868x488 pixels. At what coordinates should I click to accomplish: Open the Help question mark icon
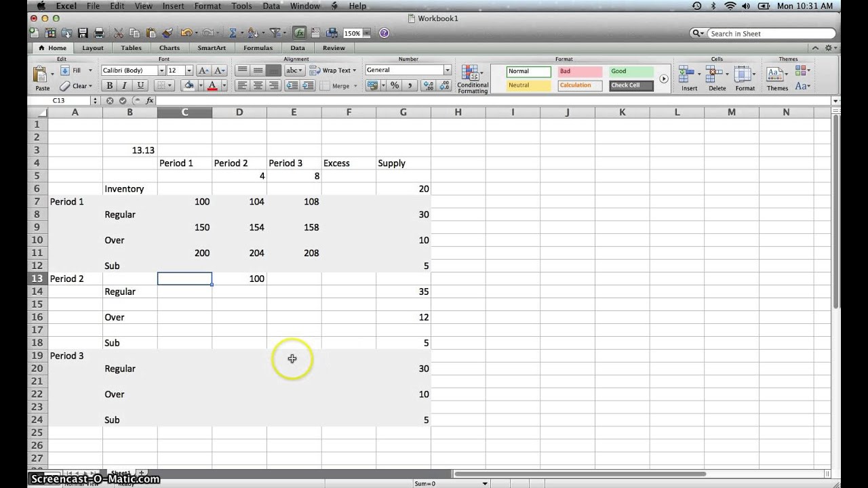(x=384, y=33)
